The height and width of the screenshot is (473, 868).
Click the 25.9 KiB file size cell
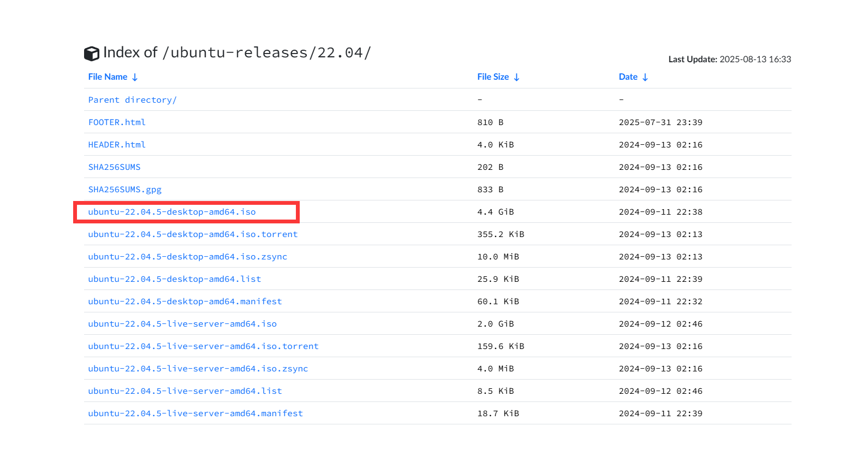tap(498, 279)
